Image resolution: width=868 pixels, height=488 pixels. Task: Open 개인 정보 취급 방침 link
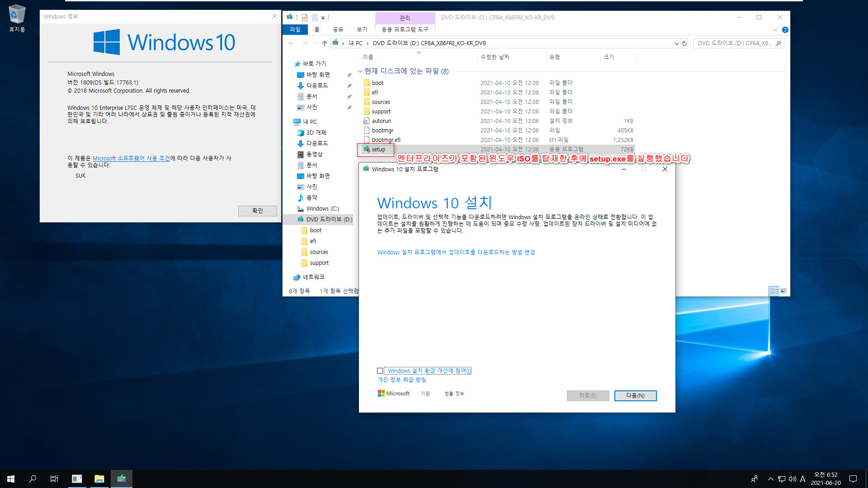(402, 380)
